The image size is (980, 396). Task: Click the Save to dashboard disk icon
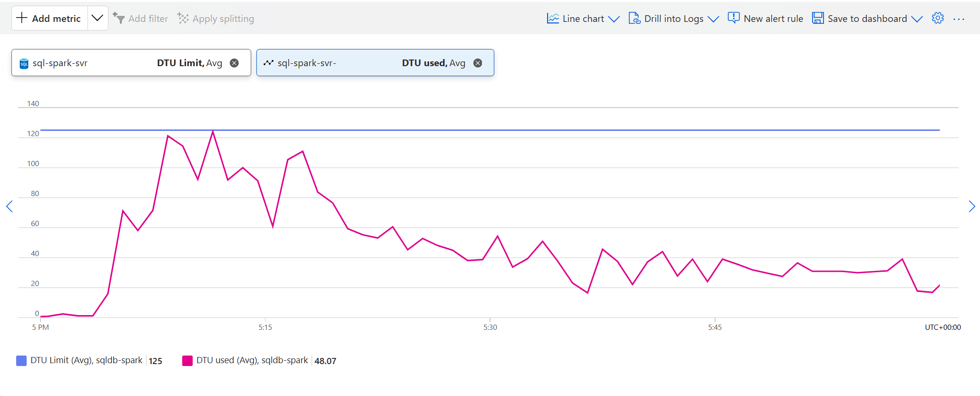[818, 18]
